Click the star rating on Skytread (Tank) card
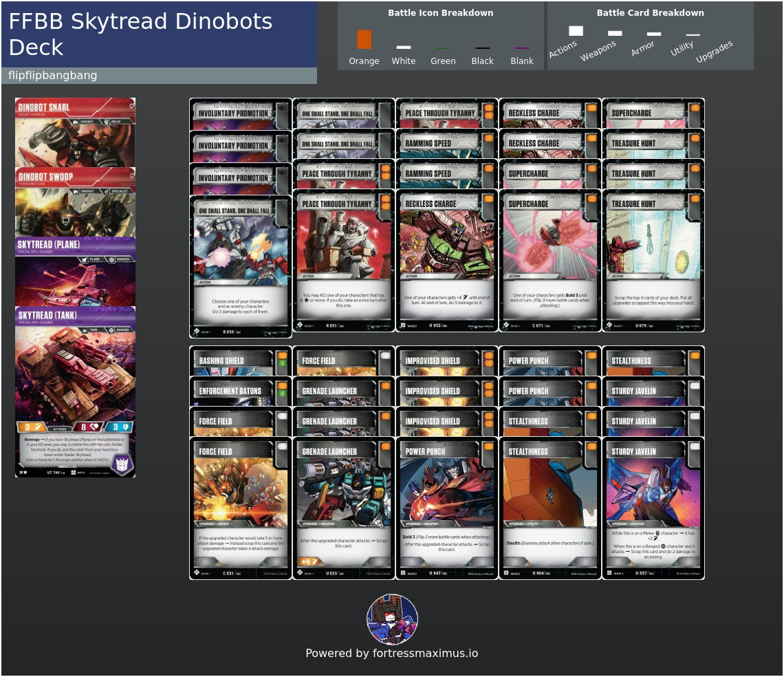The image size is (784, 677). click(x=23, y=472)
